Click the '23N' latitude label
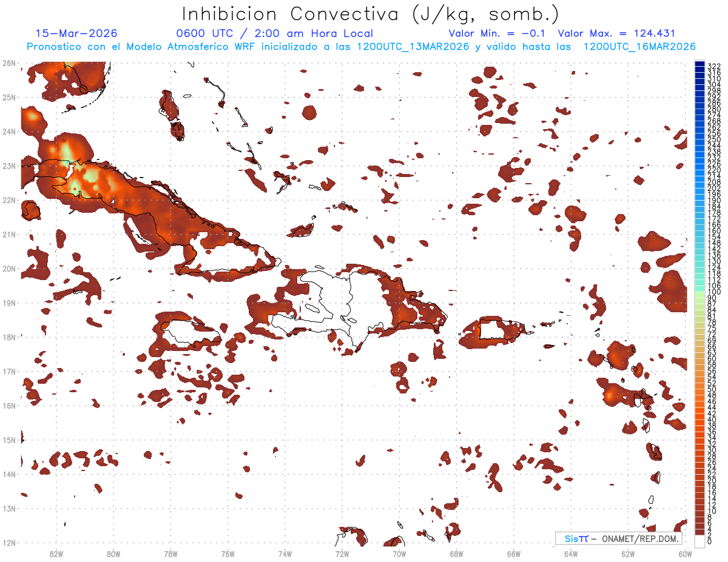The height and width of the screenshot is (562, 728). pyautogui.click(x=9, y=166)
